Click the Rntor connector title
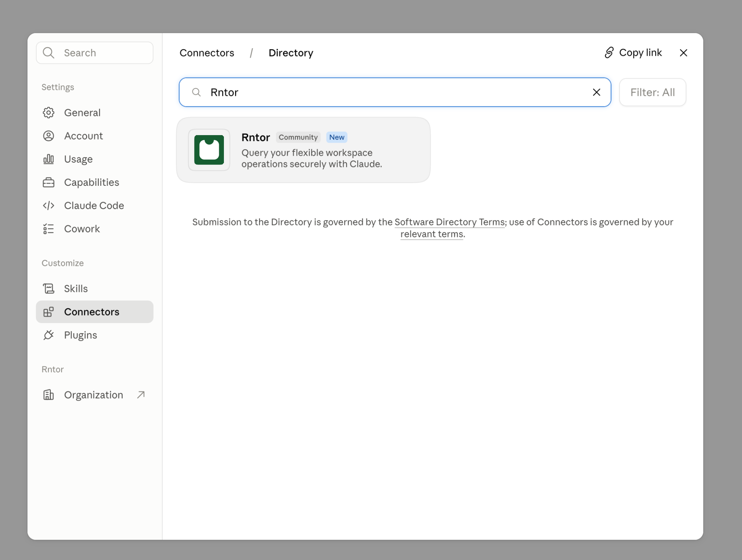This screenshot has width=742, height=560. [x=256, y=137]
